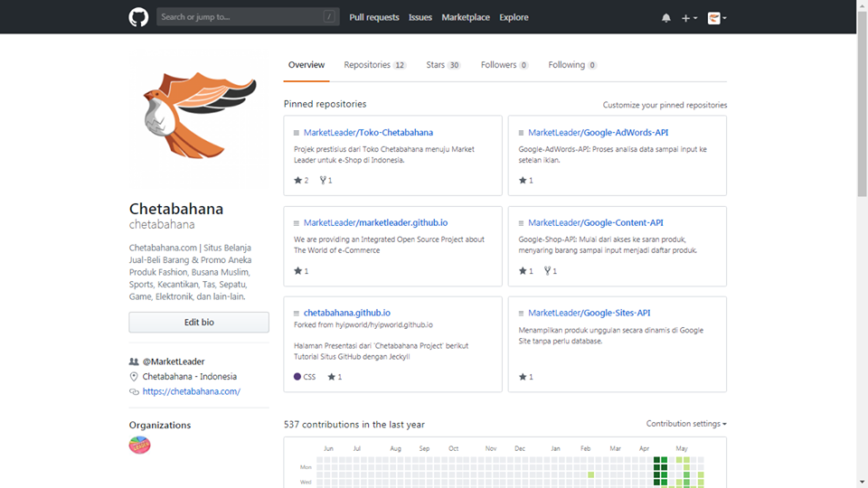Click the Chetabahana bird profile picture
Viewport: 868px width, 488px height.
[199, 117]
